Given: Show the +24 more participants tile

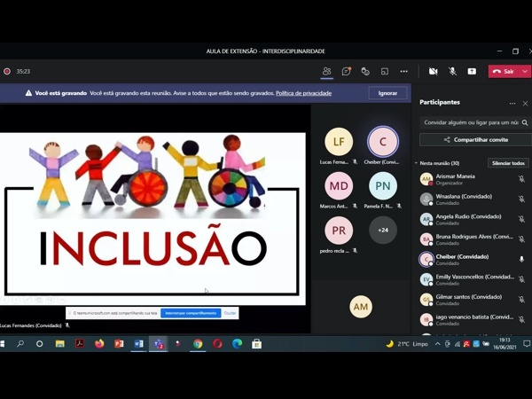Looking at the screenshot, I should [383, 230].
